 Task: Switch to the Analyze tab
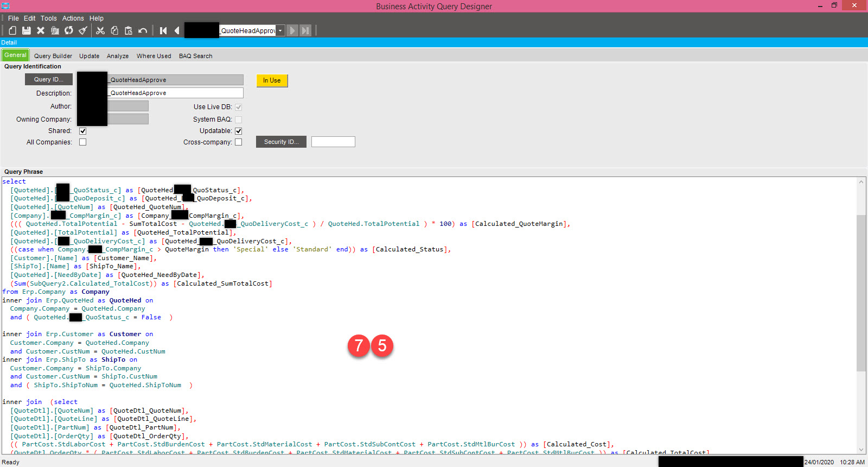118,56
